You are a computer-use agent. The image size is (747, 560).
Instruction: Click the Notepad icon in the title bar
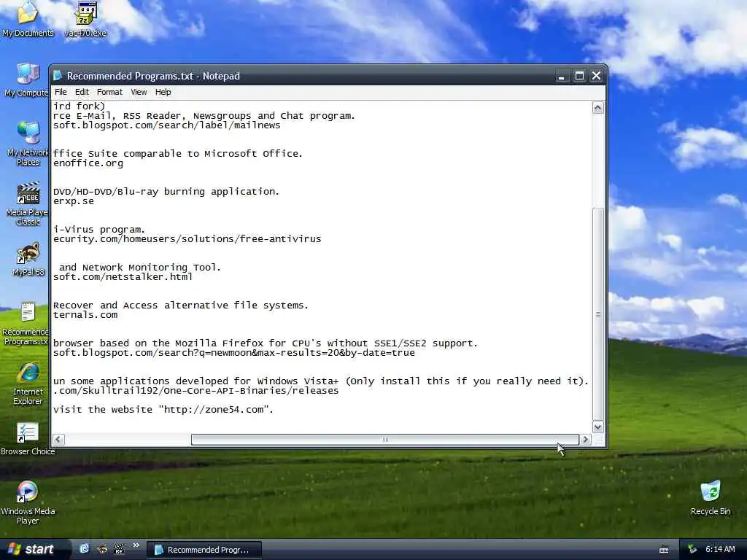(58, 76)
